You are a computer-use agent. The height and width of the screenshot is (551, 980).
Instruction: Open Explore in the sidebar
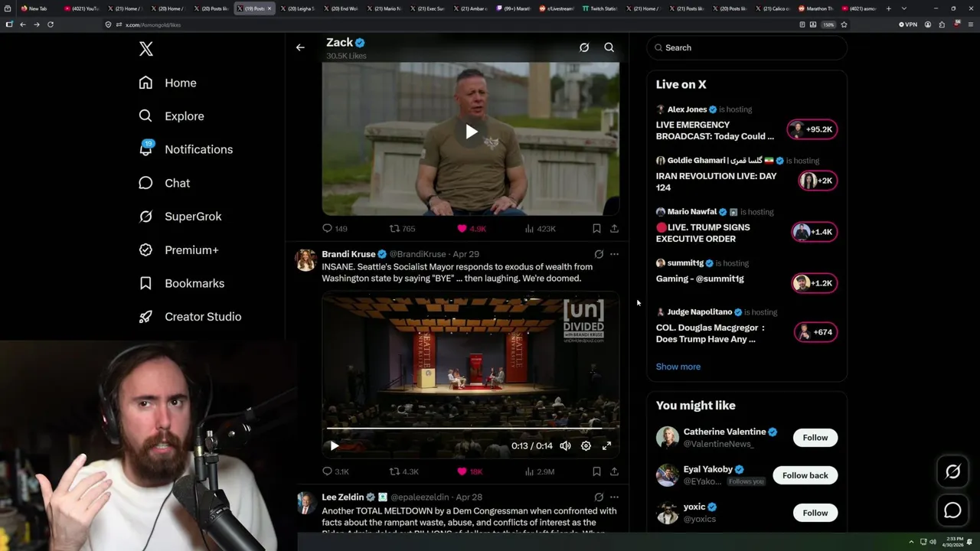171,116
